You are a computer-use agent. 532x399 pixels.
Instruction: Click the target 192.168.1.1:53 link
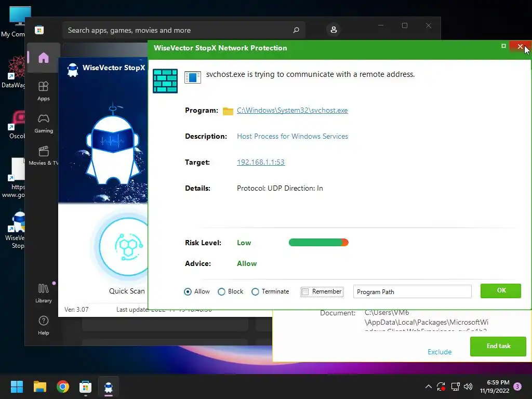coord(261,162)
